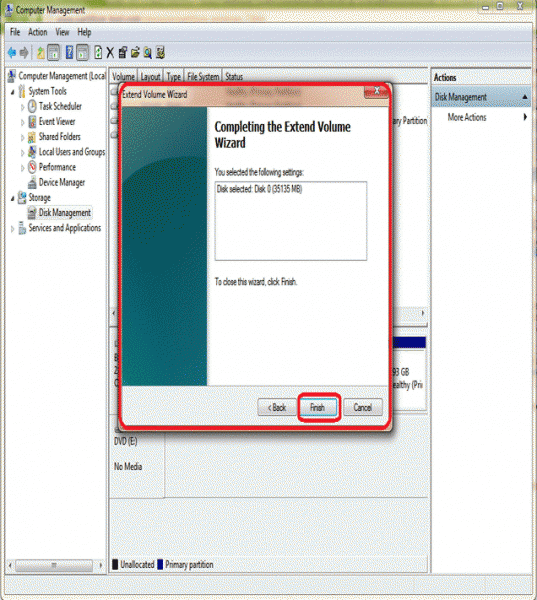Click the left pane horizontal scrollbar

pyautogui.click(x=54, y=565)
